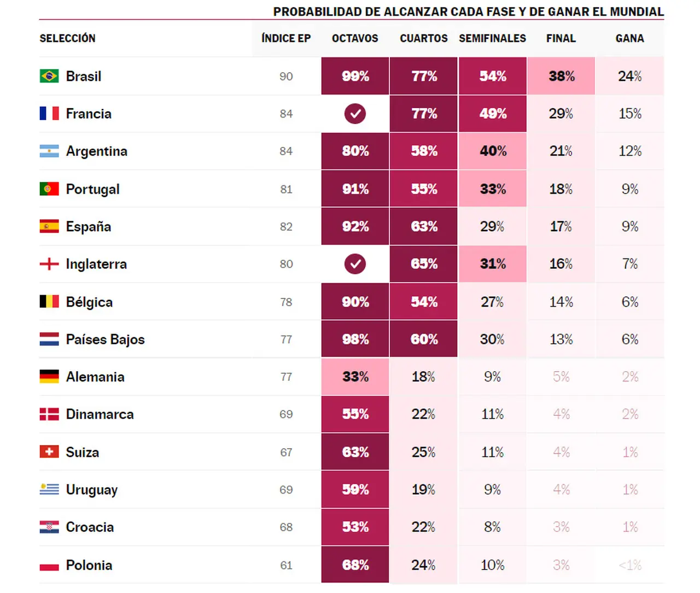Click the Países Bajos team name
Screen dimensions: 700x593
[106, 339]
